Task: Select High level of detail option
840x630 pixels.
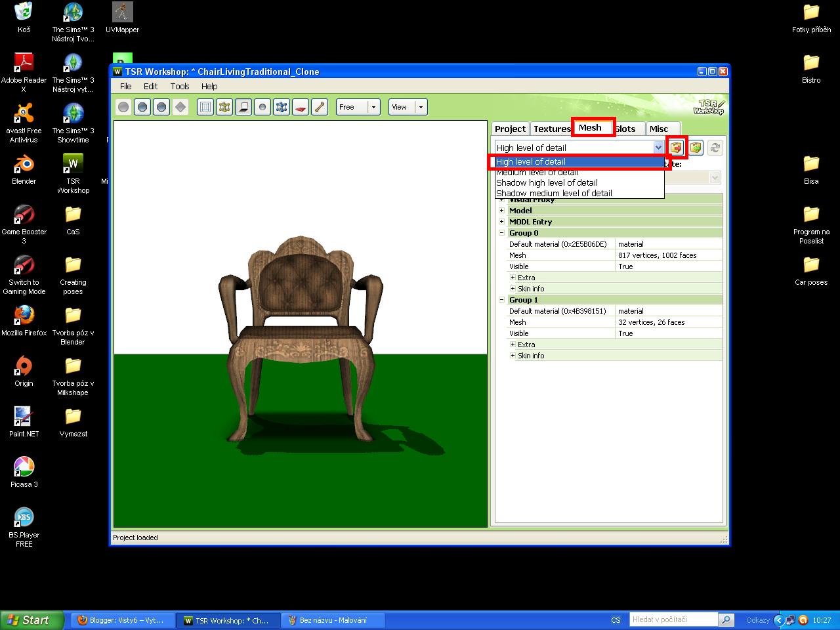Action: 579,161
